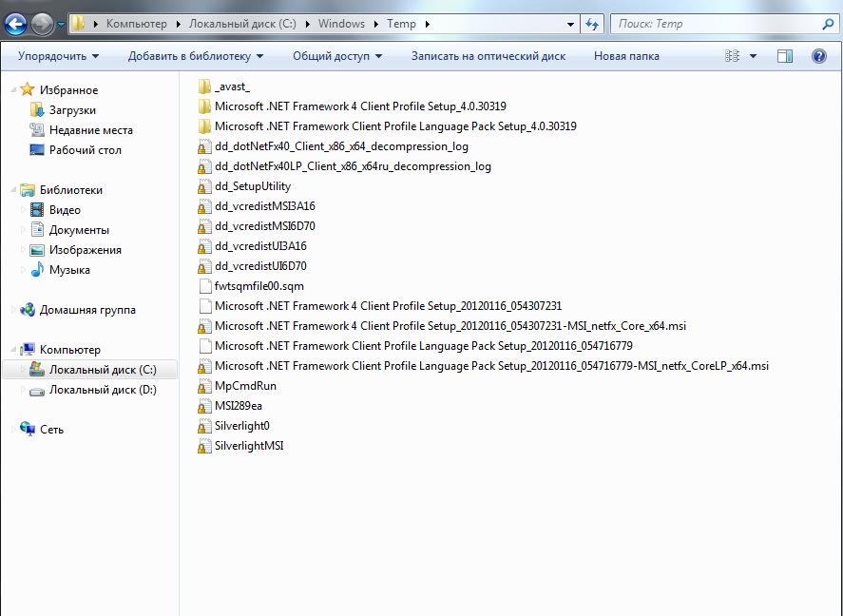
Task: Click the Help question mark icon
Action: coord(818,56)
